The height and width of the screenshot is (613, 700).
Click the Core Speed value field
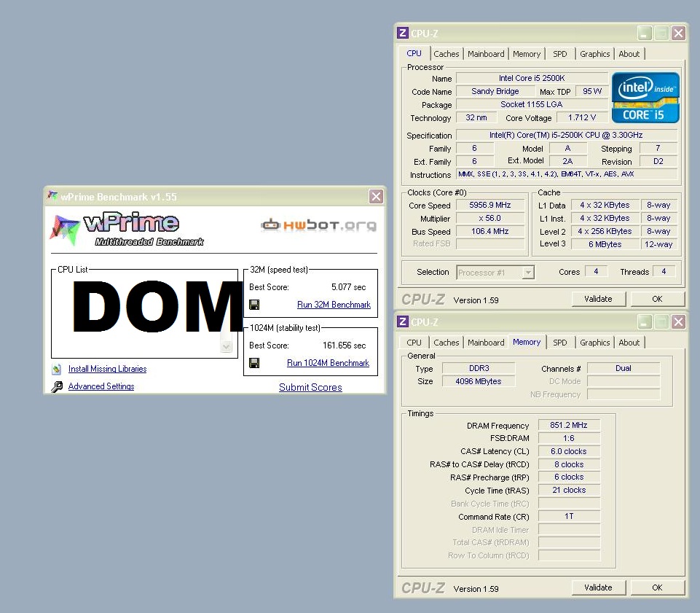click(x=490, y=206)
